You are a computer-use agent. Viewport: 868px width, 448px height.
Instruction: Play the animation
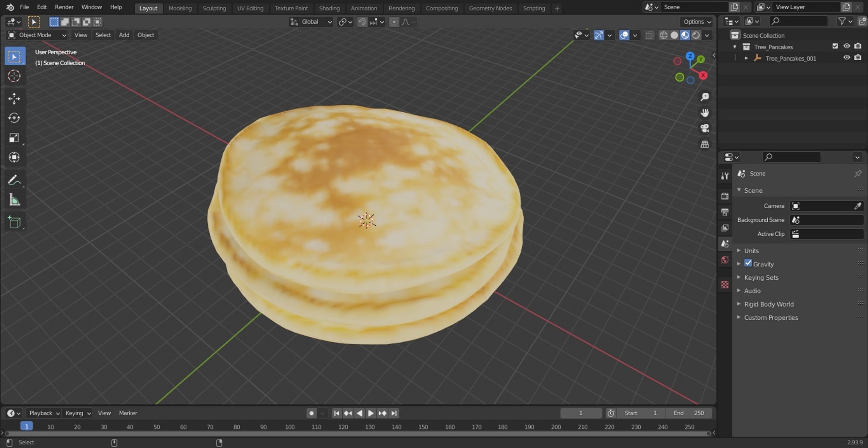[x=371, y=413]
